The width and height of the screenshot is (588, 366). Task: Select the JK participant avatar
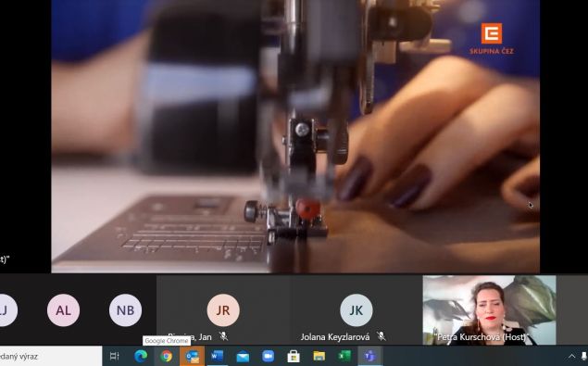357,310
